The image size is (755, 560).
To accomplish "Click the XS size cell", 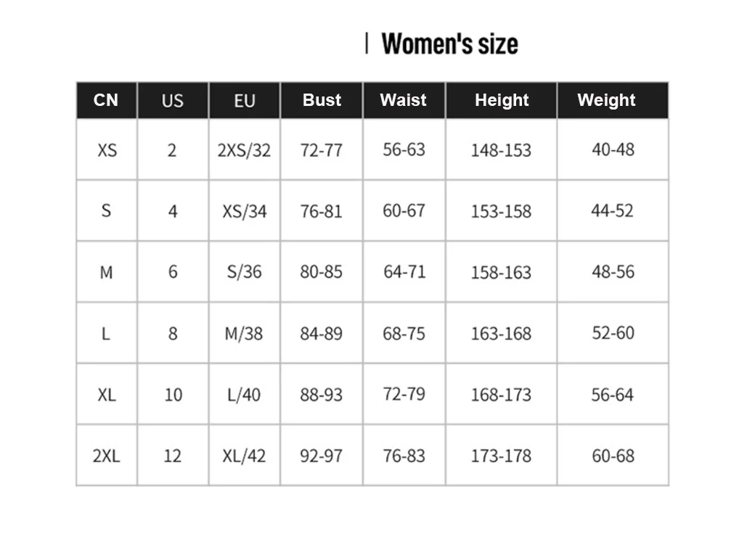I will click(x=107, y=150).
